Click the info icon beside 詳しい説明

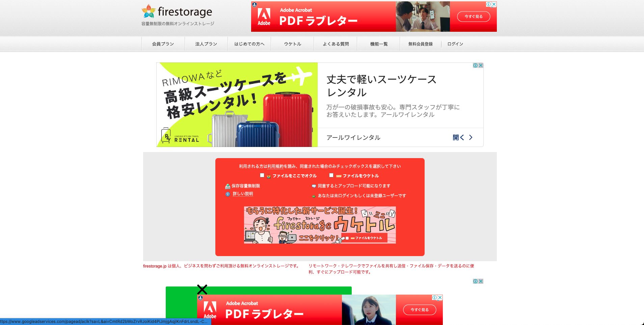pyautogui.click(x=227, y=194)
